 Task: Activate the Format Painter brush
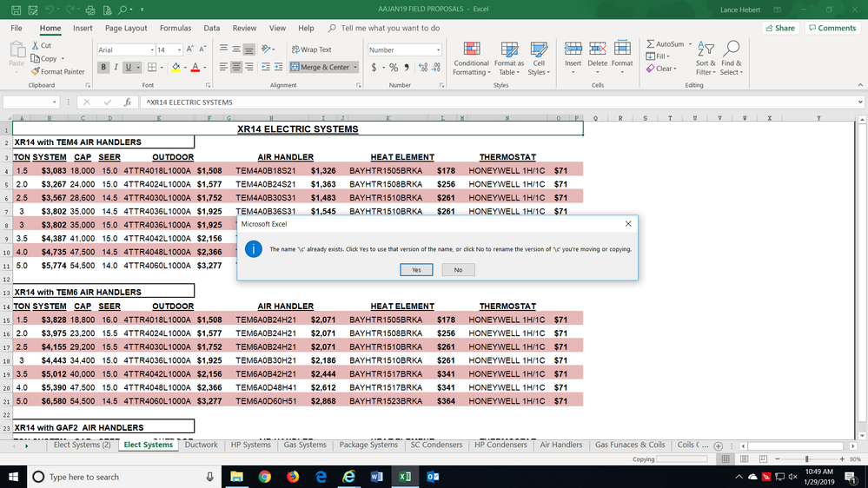coord(58,71)
